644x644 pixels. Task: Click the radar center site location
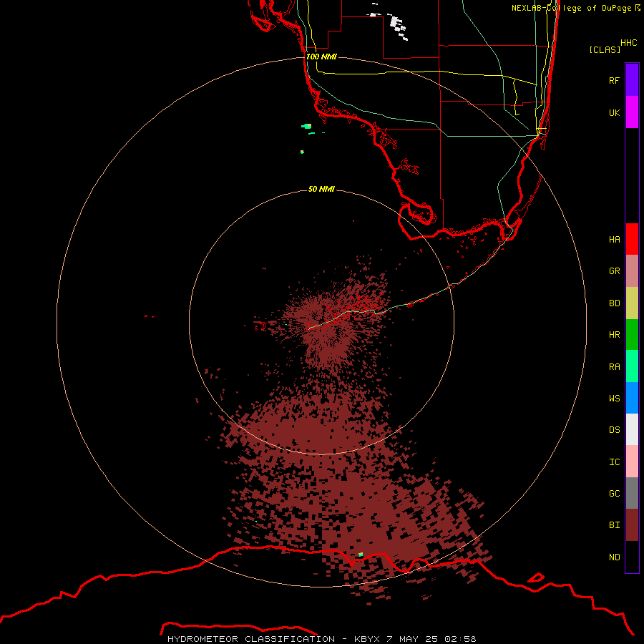point(321,321)
